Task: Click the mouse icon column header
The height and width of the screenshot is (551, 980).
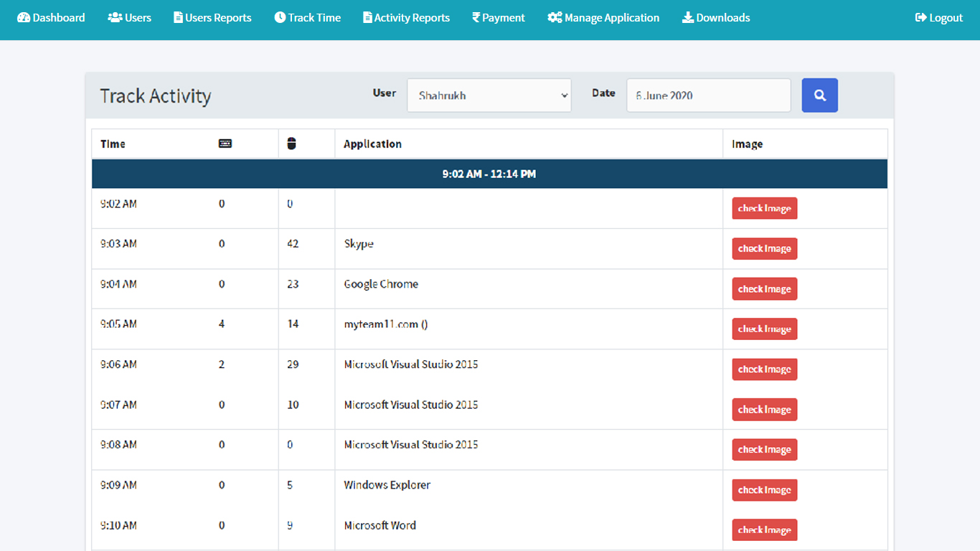Action: [x=291, y=143]
